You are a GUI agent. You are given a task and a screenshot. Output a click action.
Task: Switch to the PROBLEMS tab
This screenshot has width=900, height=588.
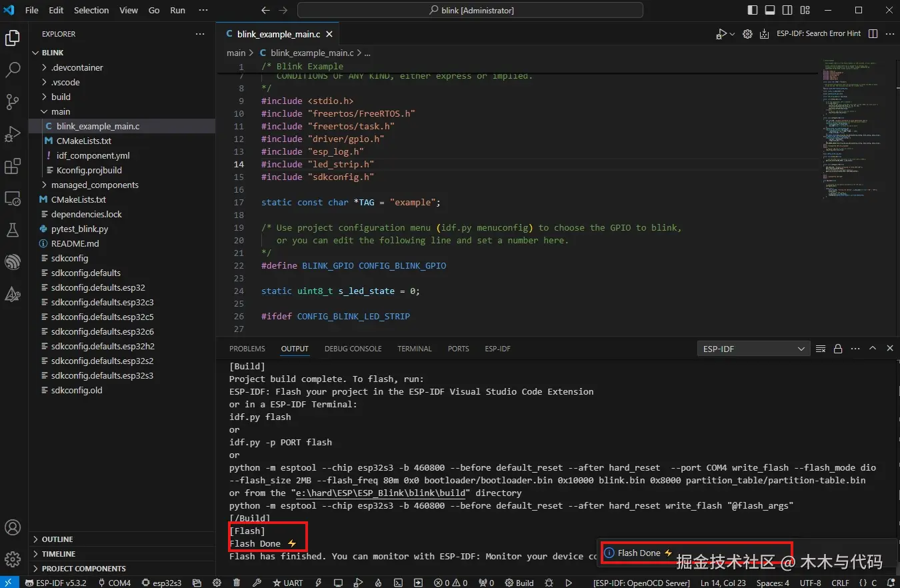(247, 349)
